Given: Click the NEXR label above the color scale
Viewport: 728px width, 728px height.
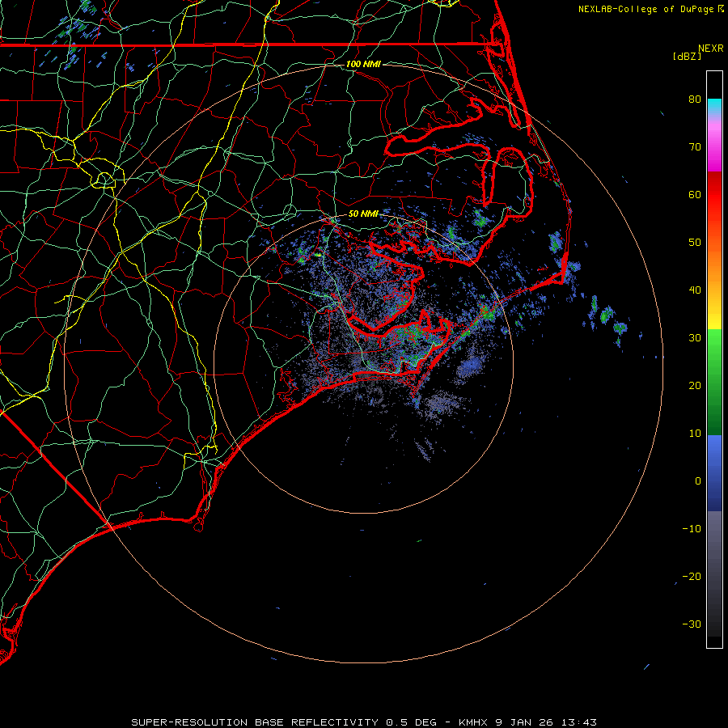Looking at the screenshot, I should point(710,49).
